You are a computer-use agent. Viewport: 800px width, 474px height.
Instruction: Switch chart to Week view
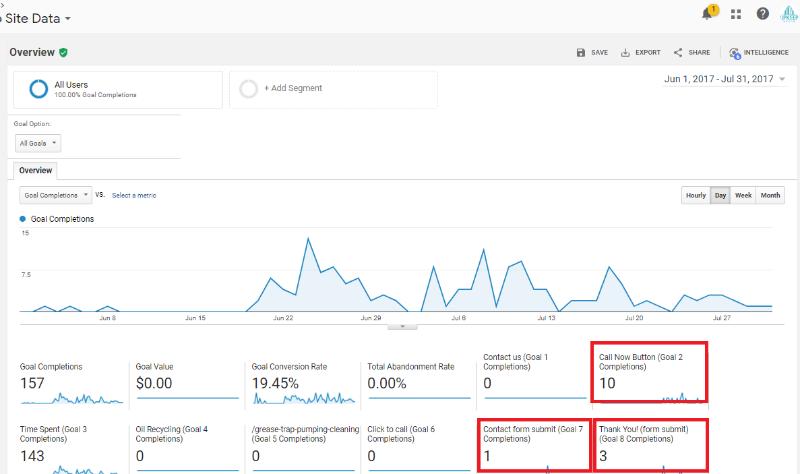tap(743, 195)
